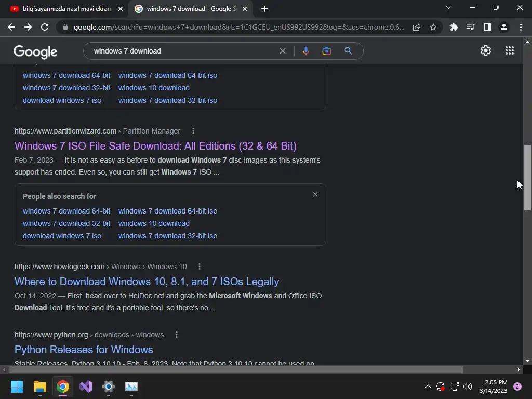The width and height of the screenshot is (532, 399).
Task: Open Google quick settings gear
Action: [486, 50]
